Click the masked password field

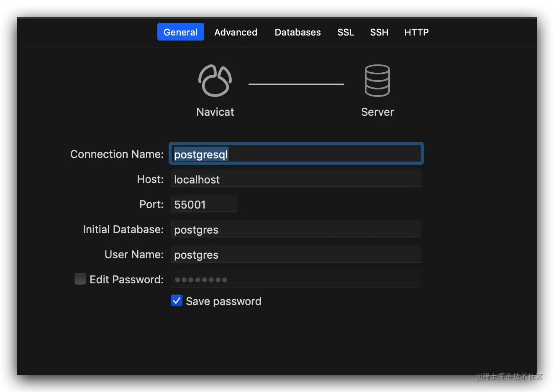(x=296, y=279)
